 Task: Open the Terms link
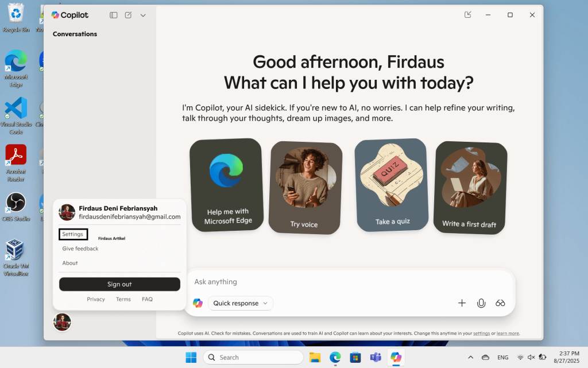[x=123, y=299]
